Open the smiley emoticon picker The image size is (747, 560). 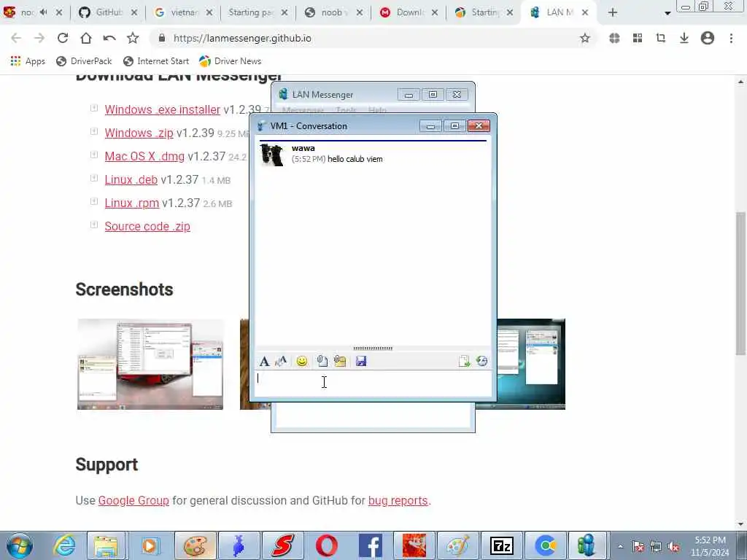[301, 362]
